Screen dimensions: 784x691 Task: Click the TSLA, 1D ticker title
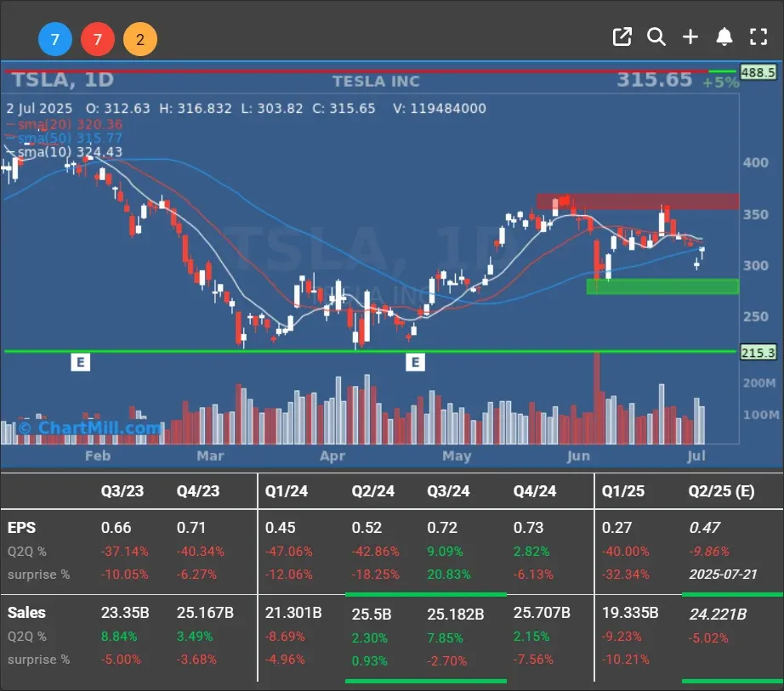(63, 80)
